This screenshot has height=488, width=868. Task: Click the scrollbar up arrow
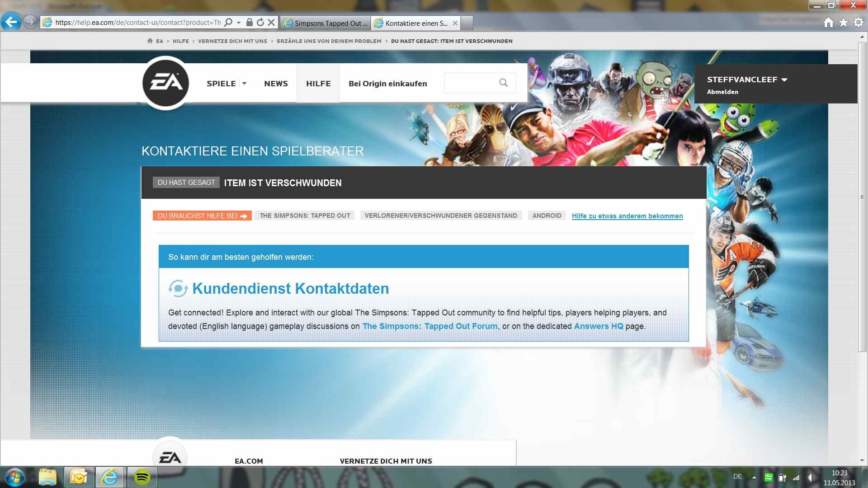862,36
